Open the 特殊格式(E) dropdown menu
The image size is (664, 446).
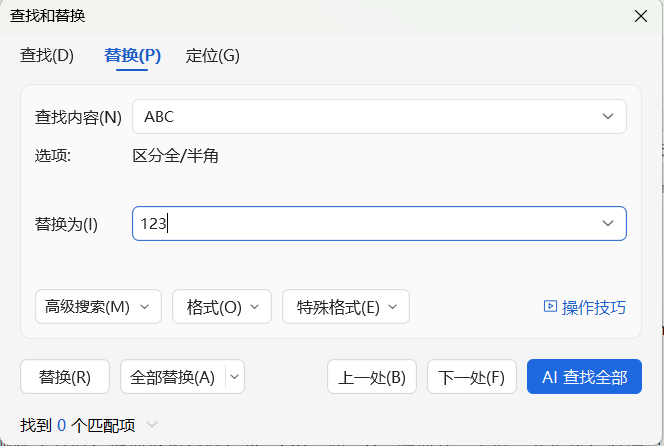[346, 307]
